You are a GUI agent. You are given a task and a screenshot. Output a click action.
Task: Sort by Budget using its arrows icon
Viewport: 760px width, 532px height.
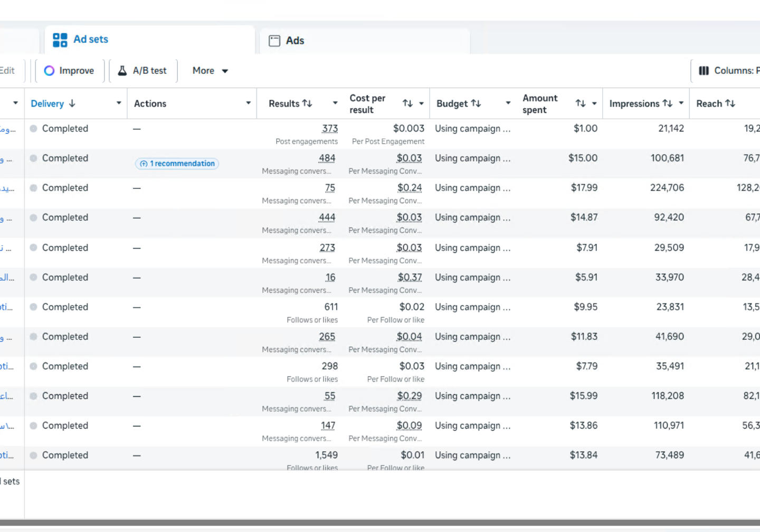pos(476,103)
